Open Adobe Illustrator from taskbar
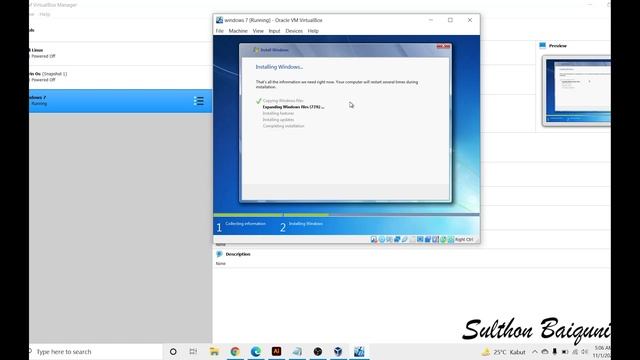 (x=276, y=351)
